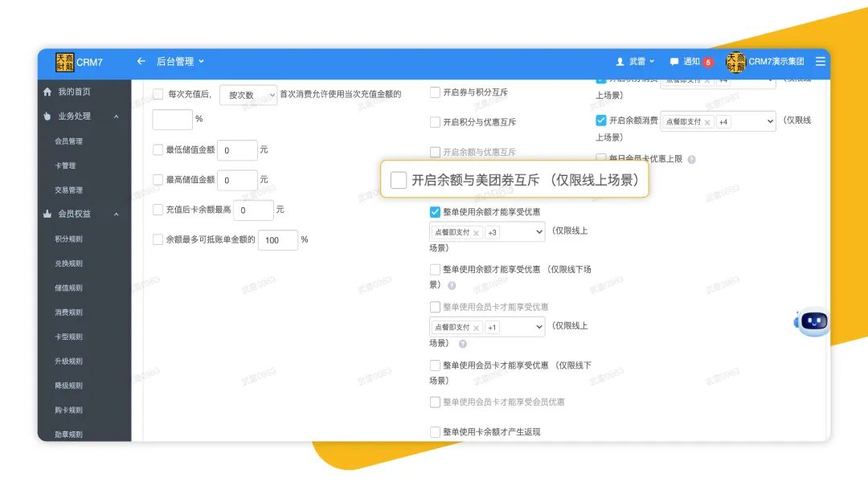The width and height of the screenshot is (868, 490).
Task: Tick 整单使用余额才能享受优惠 (仅限线下场景) checkbox
Action: pyautogui.click(x=435, y=269)
